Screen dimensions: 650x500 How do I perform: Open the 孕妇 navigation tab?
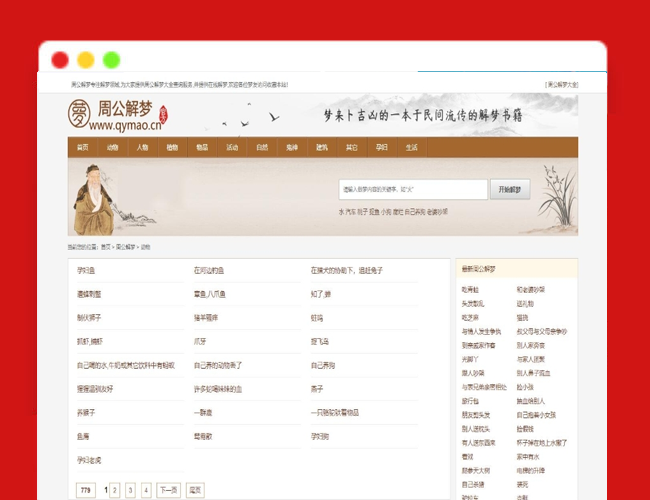(381, 147)
